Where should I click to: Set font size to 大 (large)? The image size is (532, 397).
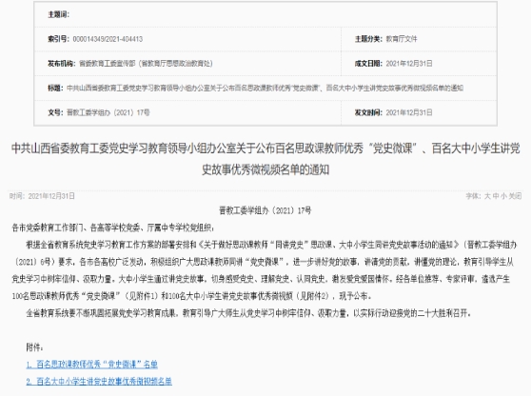point(487,196)
